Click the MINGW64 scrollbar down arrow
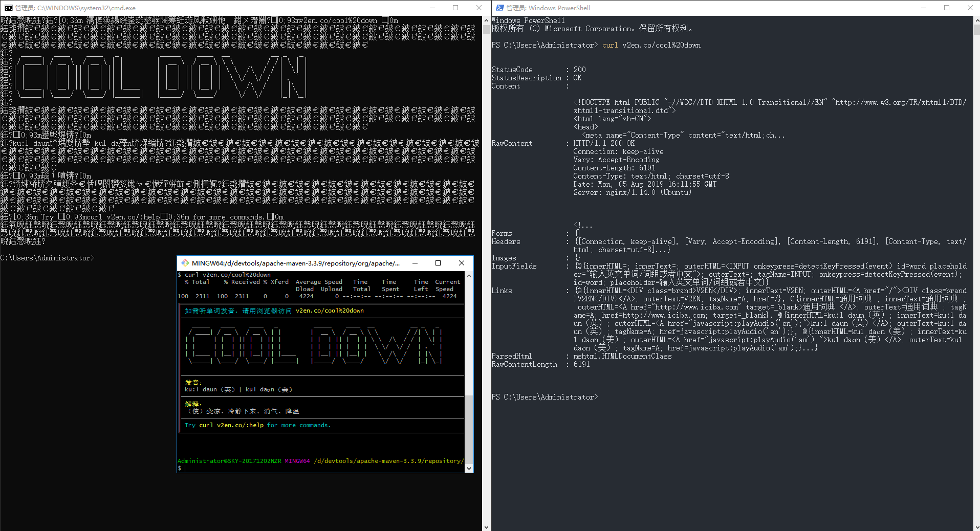The height and width of the screenshot is (531, 980). pyautogui.click(x=469, y=468)
